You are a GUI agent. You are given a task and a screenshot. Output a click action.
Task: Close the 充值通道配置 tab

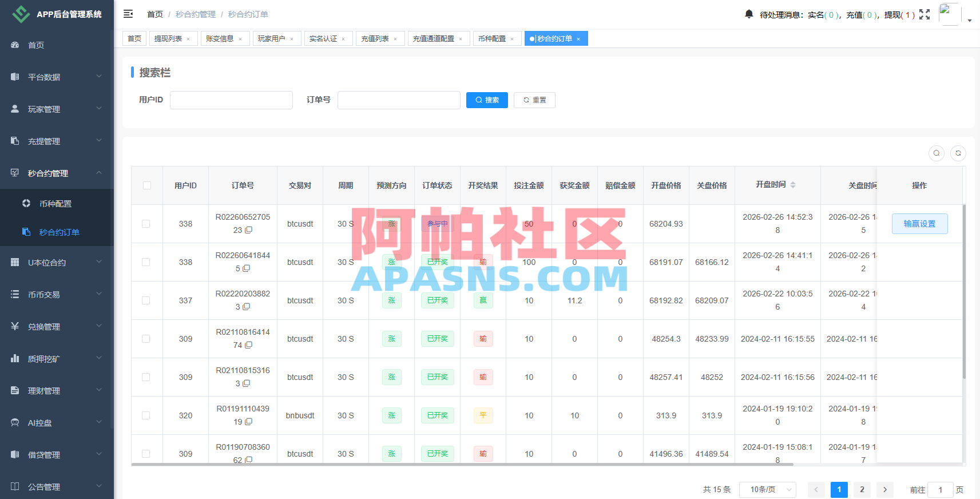click(x=461, y=39)
